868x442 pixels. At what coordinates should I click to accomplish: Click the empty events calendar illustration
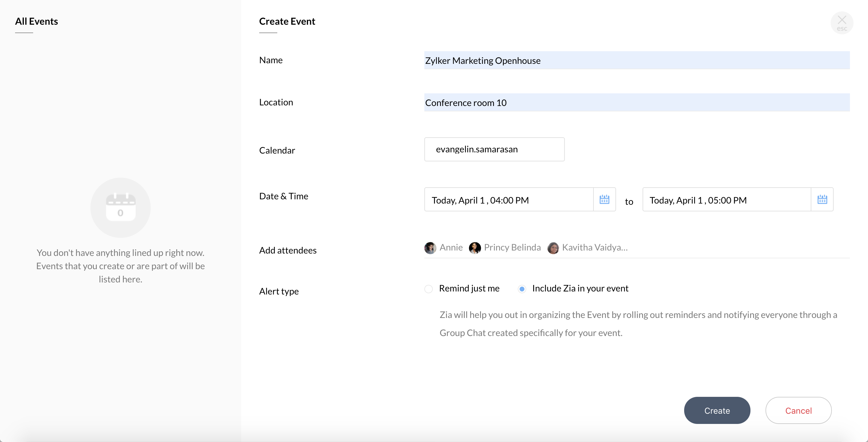coord(120,207)
